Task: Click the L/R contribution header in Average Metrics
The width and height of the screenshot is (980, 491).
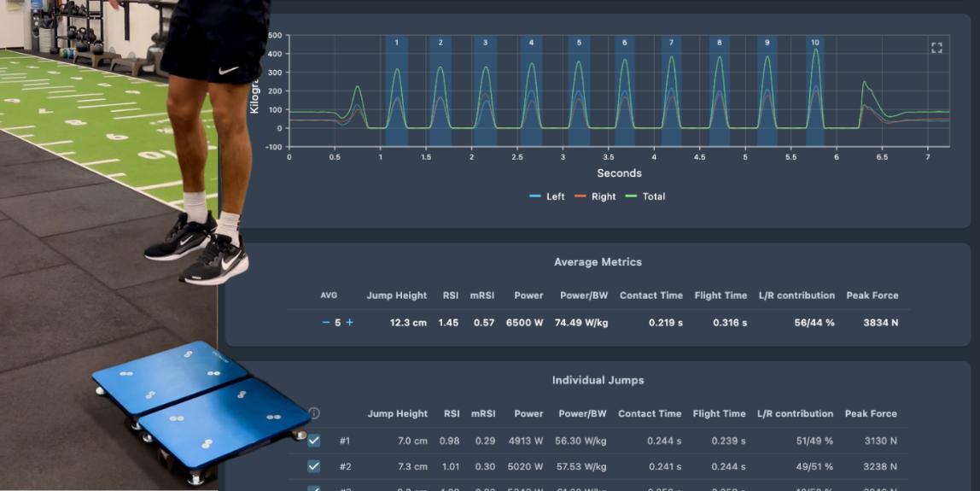Action: tap(796, 295)
